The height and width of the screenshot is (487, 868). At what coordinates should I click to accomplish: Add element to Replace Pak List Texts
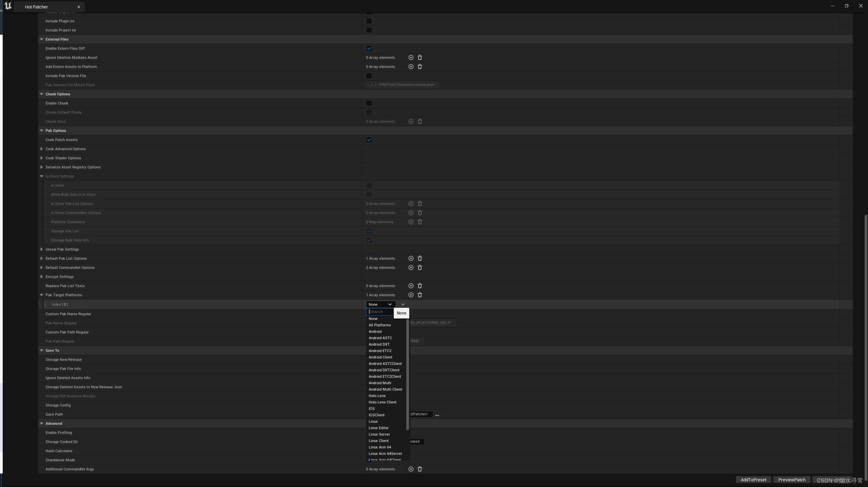411,286
